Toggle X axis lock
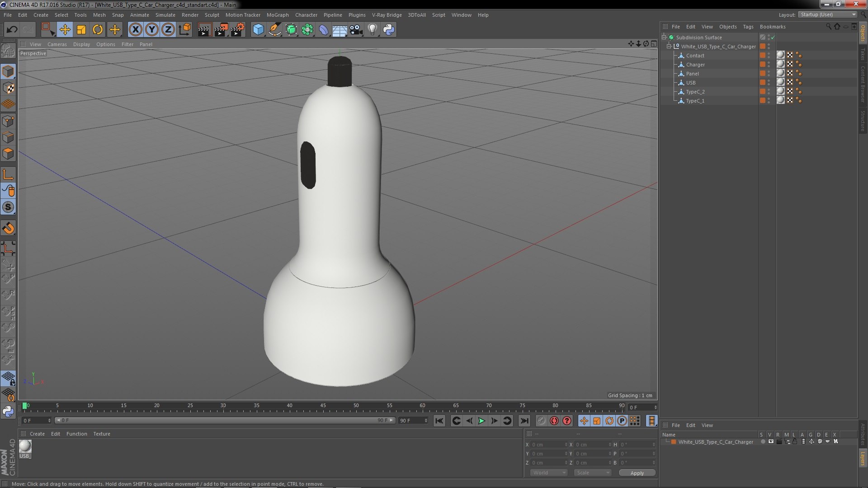This screenshot has height=488, width=868. [x=135, y=30]
